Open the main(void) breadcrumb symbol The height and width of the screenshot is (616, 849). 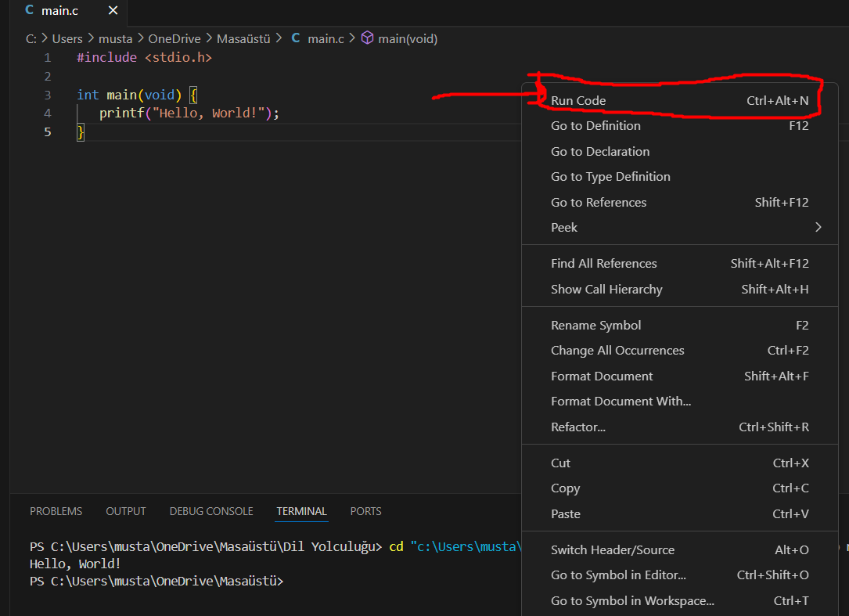[408, 39]
